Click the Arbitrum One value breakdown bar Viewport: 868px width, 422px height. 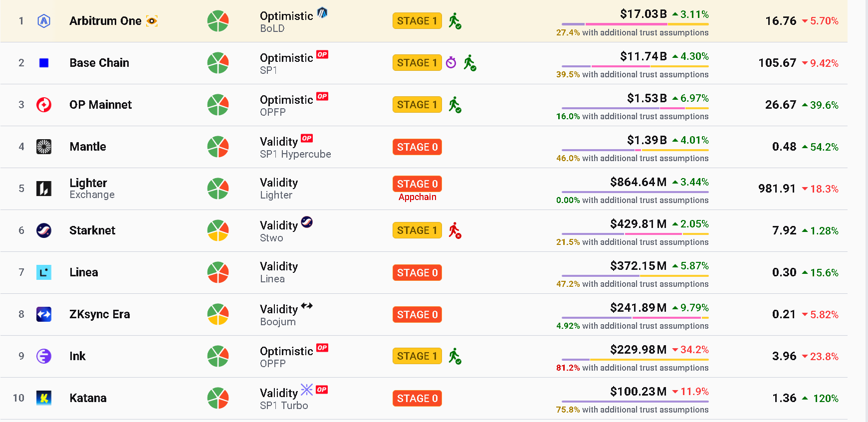(635, 24)
